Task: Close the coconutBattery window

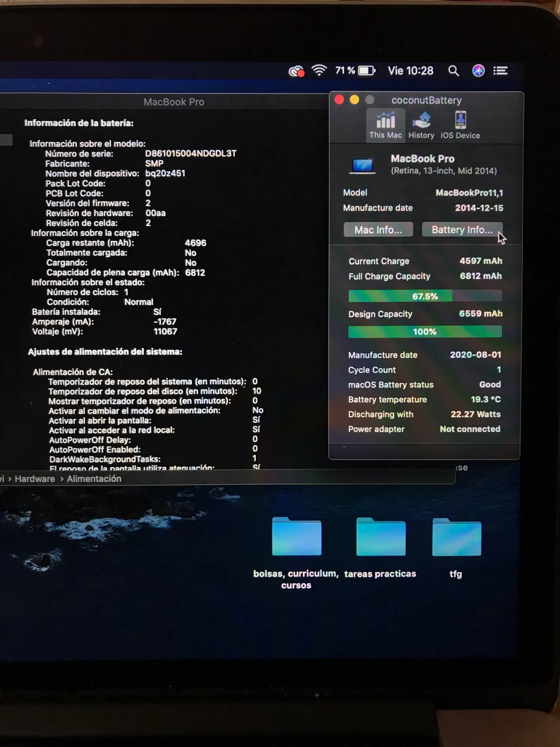Action: coord(339,100)
